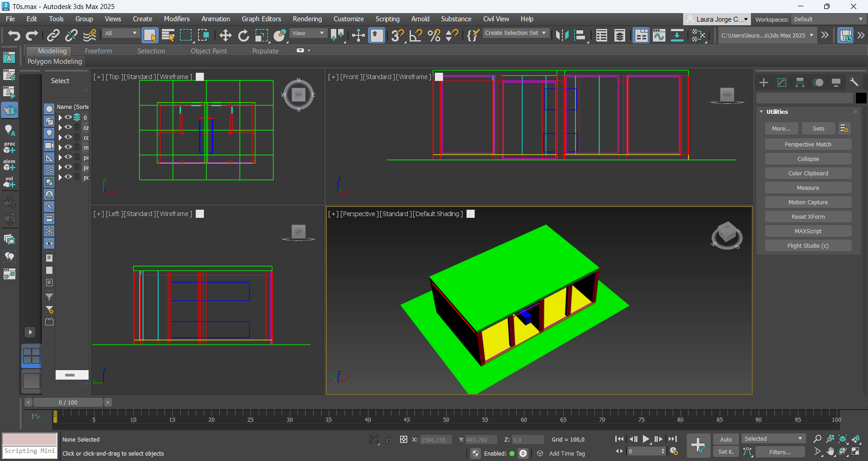This screenshot has height=461, width=868.
Task: Open Select by Name tool
Action: (168, 35)
